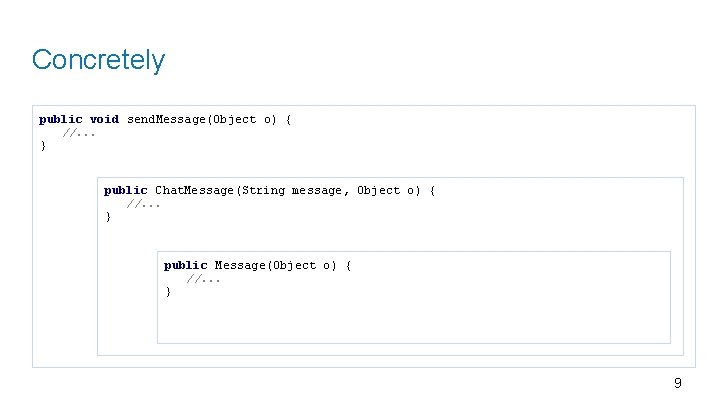Click the String message parameter
Image resolution: width=720 pixels, height=405 pixels.
pyautogui.click(x=292, y=191)
